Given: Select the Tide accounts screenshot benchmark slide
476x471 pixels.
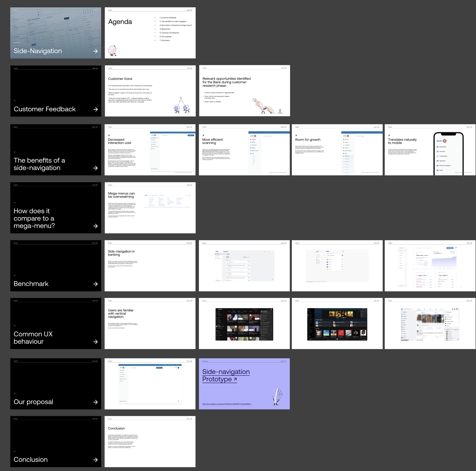Looking at the screenshot, I should 244,266.
